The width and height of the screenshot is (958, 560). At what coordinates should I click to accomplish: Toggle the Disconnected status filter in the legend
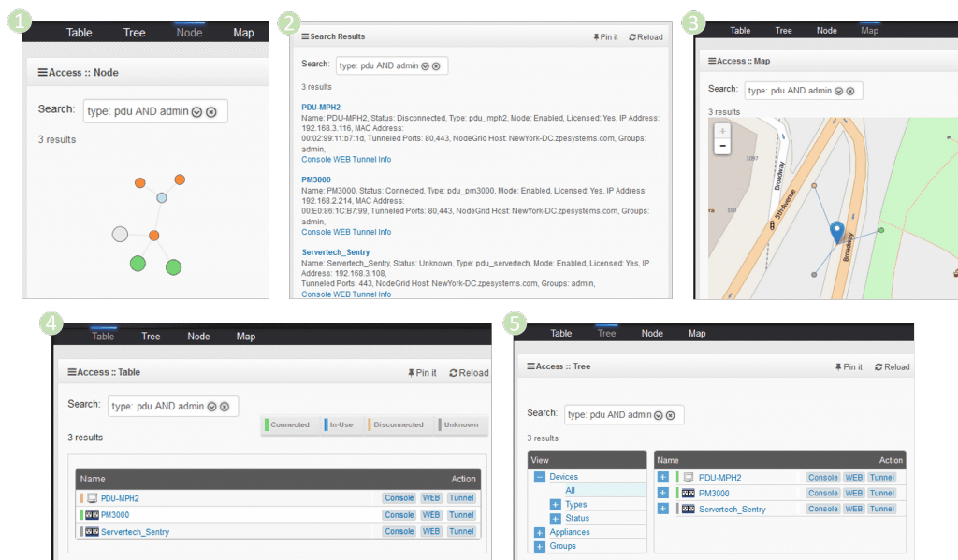click(x=398, y=424)
